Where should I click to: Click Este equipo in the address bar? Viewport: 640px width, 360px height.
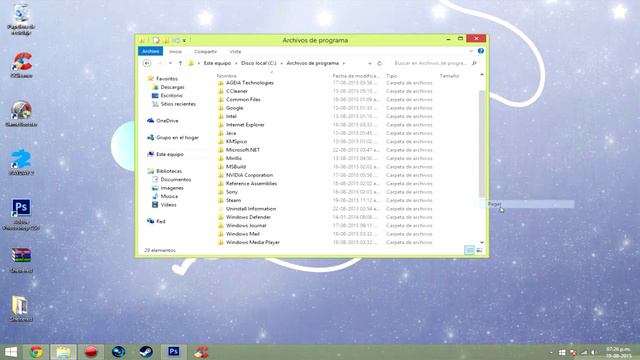coord(217,63)
